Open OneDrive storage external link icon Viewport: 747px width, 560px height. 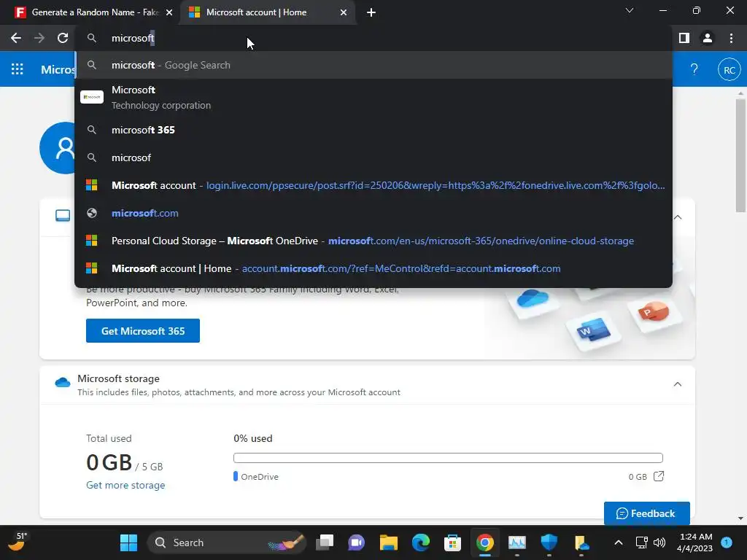pyautogui.click(x=659, y=476)
